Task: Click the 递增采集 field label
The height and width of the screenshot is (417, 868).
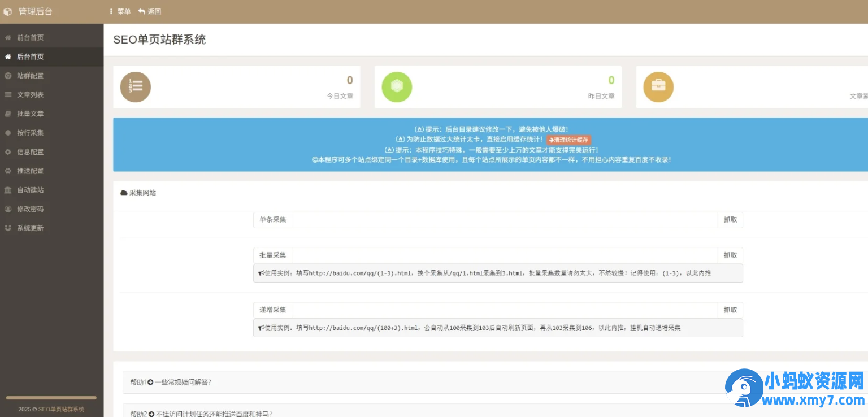Action: click(273, 310)
